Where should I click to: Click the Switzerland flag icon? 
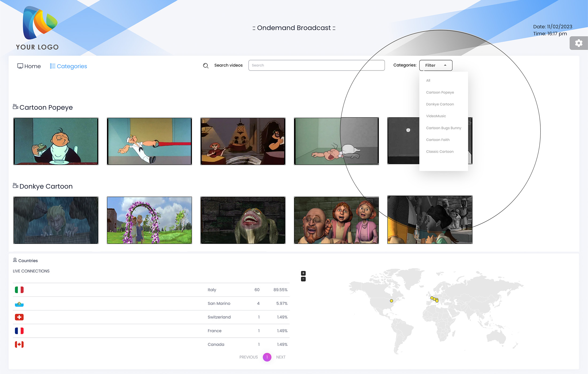[19, 317]
